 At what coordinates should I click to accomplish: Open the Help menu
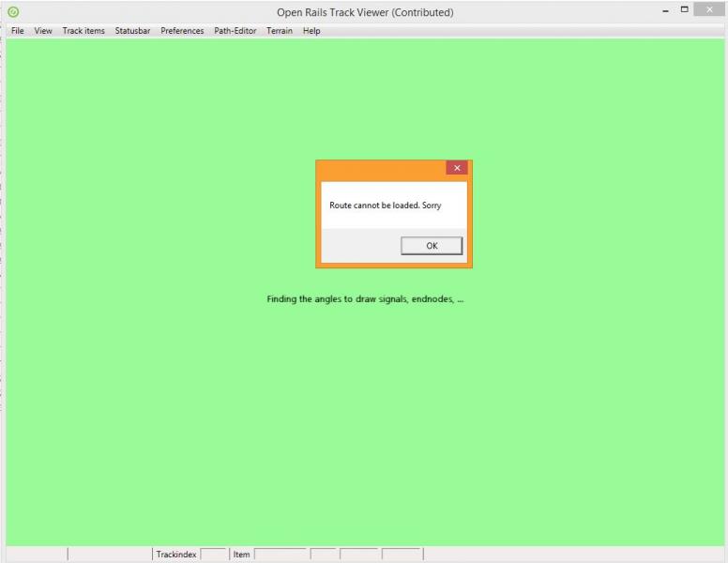[311, 31]
